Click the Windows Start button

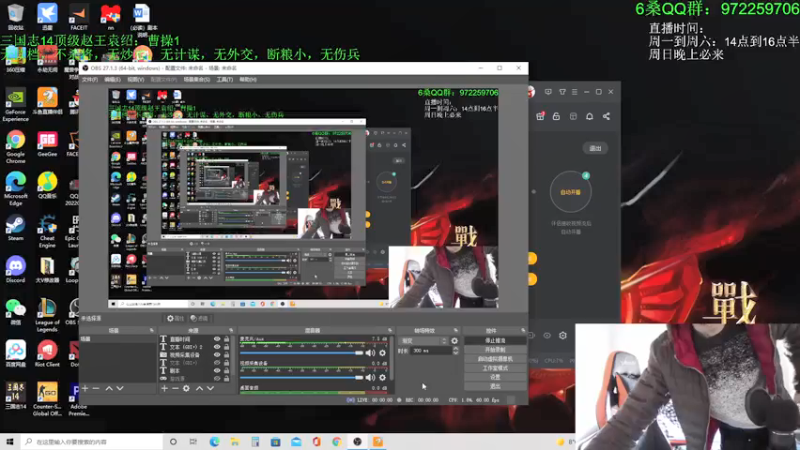pyautogui.click(x=10, y=442)
